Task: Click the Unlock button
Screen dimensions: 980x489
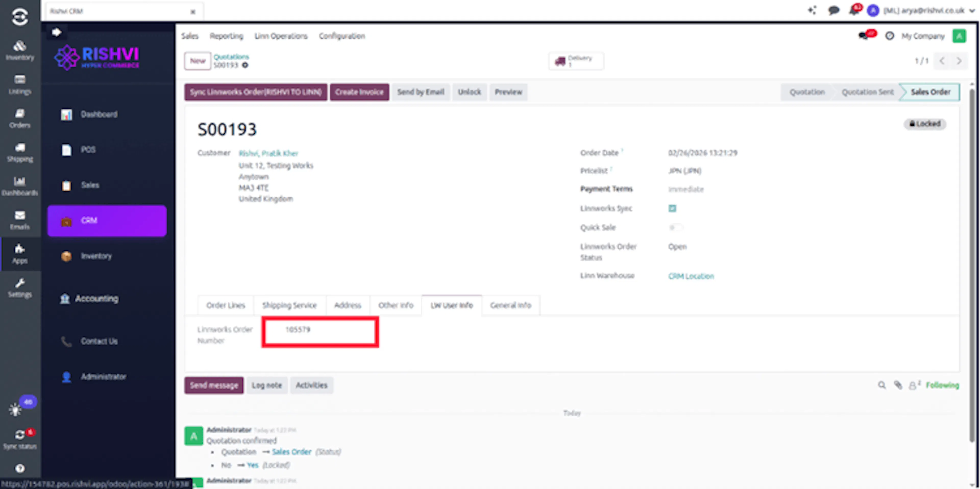Action: [470, 92]
